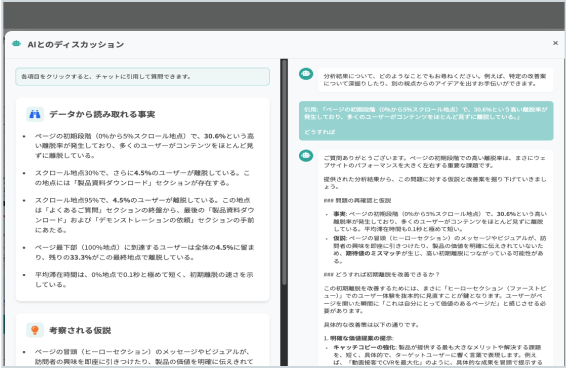Click the robot icon beside the dialog title
This screenshot has height=368, width=566.
click(x=16, y=44)
